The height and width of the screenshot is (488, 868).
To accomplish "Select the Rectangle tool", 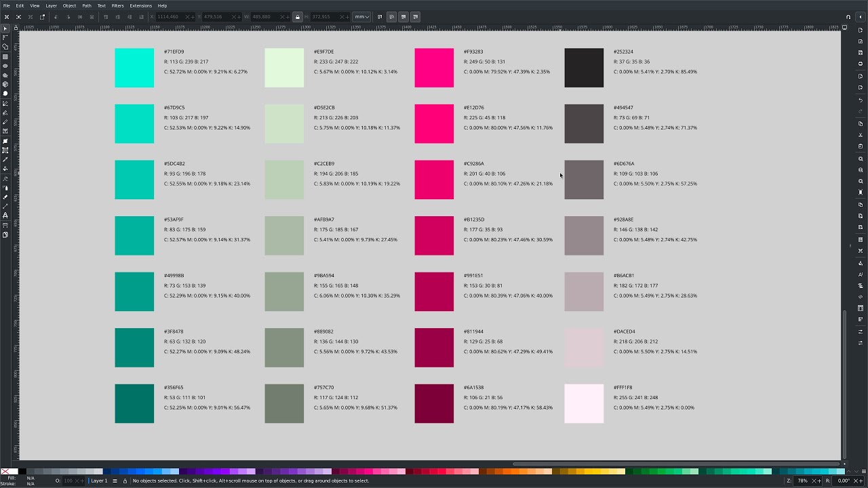I will click(5, 57).
